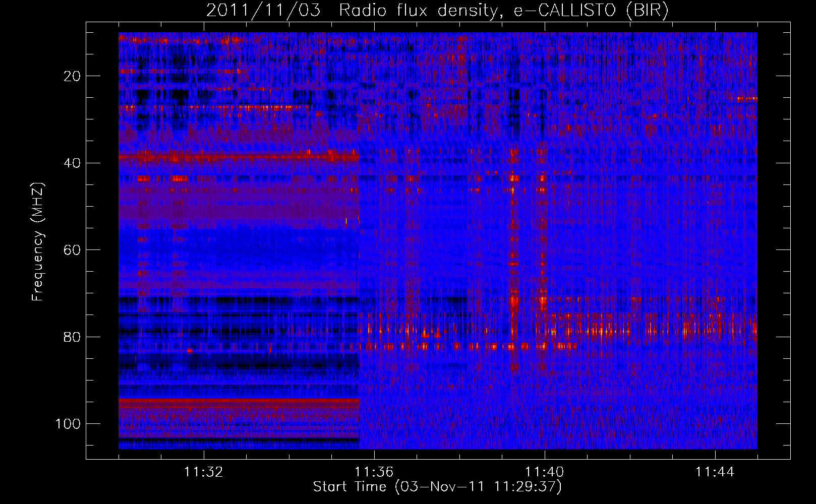Screen dimensions: 816x504
Task: Click the 40 frequency tick label
Action: coord(72,163)
